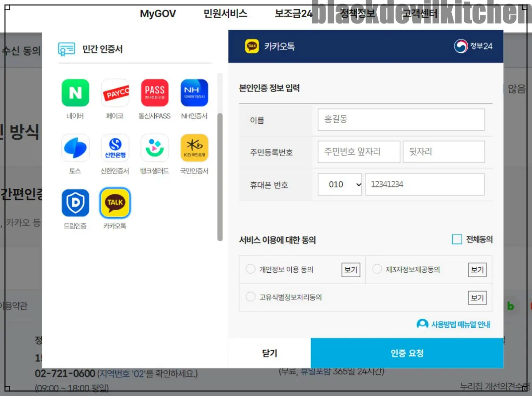This screenshot has height=396, width=532.
Task: Click the 보기 button for 제3자정보제공동의
Action: (477, 270)
